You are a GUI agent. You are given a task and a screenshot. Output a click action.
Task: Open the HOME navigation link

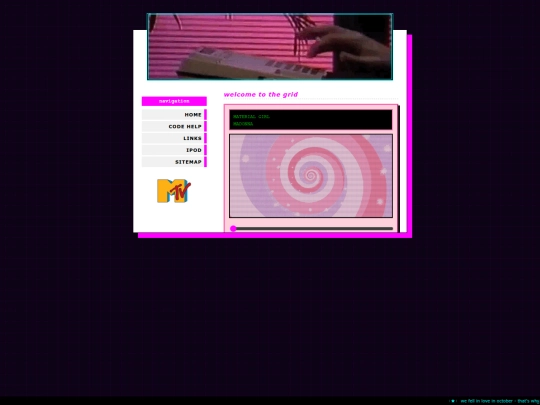174,115
